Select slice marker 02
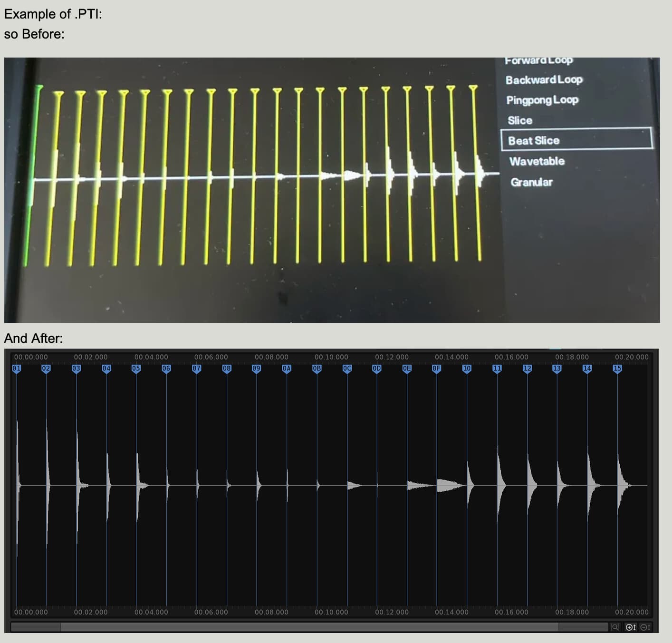The image size is (672, 643). pos(46,369)
